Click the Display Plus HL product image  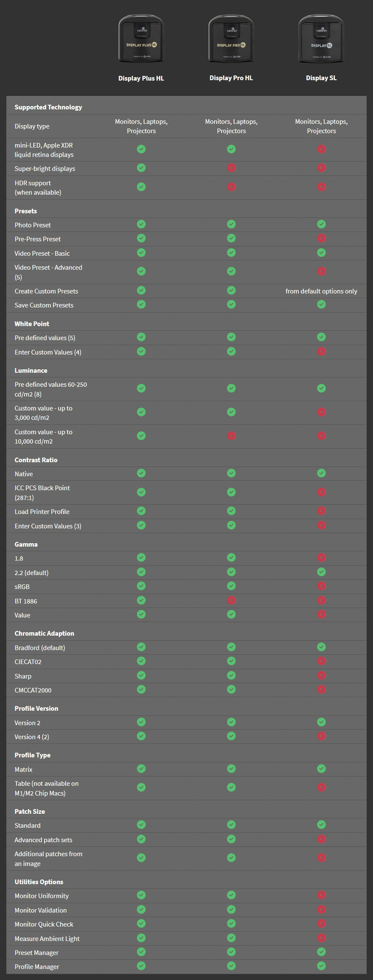pyautogui.click(x=141, y=39)
